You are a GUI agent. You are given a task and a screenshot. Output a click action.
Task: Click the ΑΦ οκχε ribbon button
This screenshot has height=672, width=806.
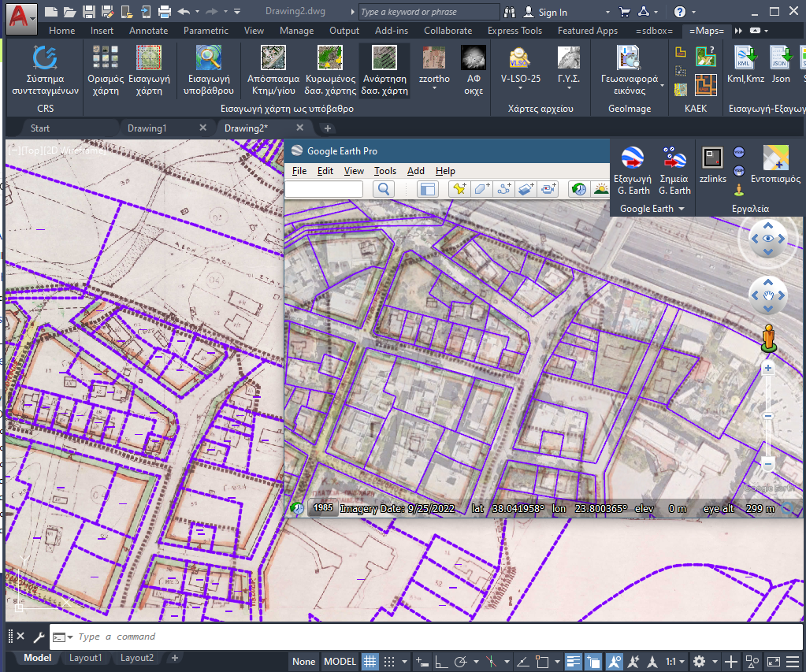pyautogui.click(x=474, y=70)
